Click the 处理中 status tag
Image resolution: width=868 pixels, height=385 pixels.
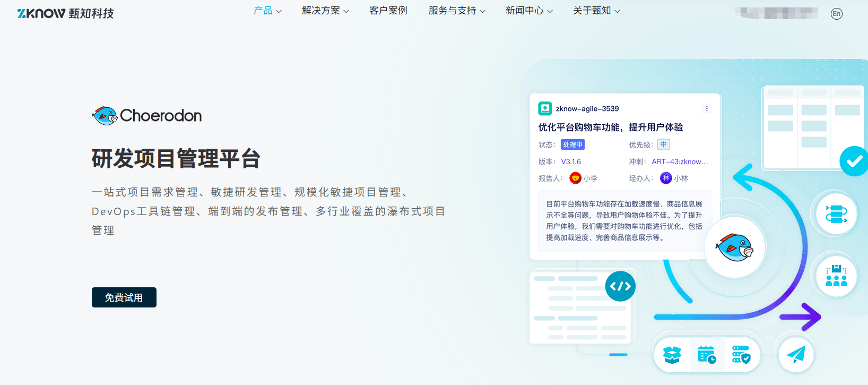[x=573, y=144]
